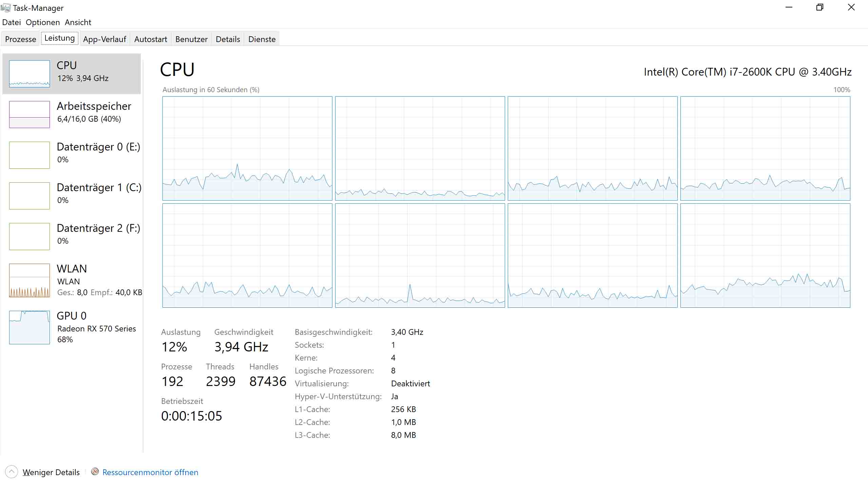Click Weniger Details text button

tap(51, 472)
